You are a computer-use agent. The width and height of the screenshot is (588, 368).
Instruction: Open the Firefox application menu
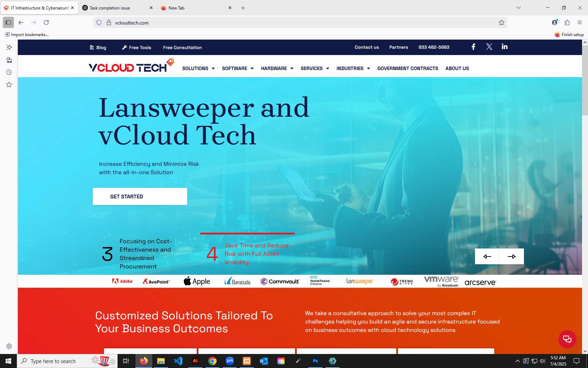click(579, 22)
